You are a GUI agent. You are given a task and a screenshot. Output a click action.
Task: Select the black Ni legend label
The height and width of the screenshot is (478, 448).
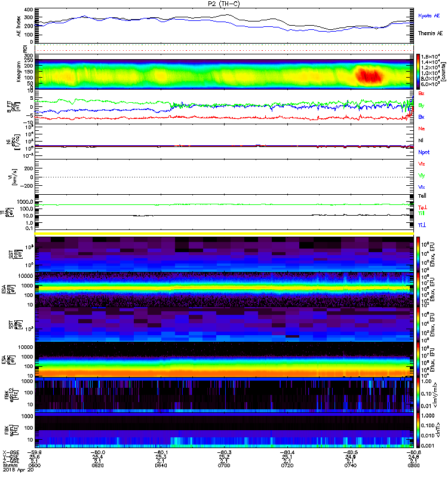coord(421,140)
